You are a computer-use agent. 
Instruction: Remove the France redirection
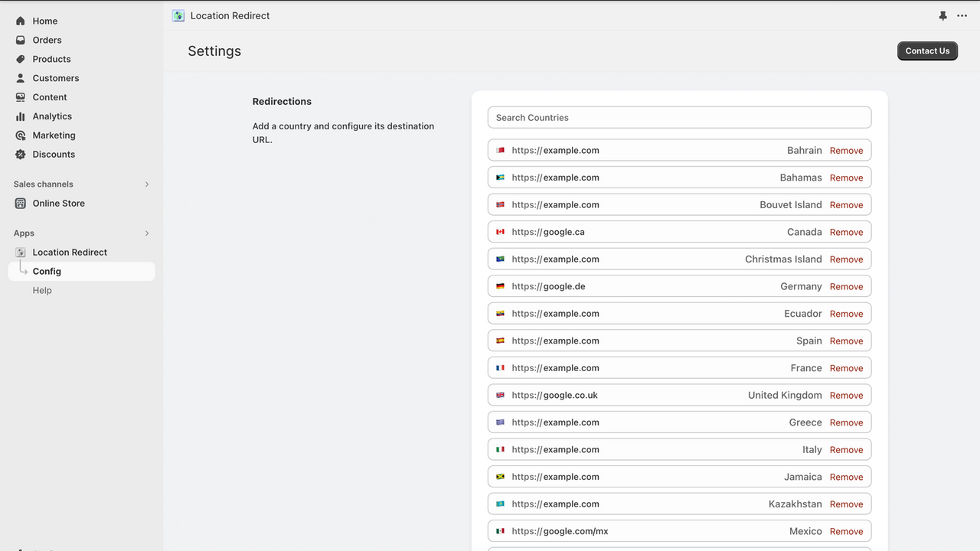(846, 368)
